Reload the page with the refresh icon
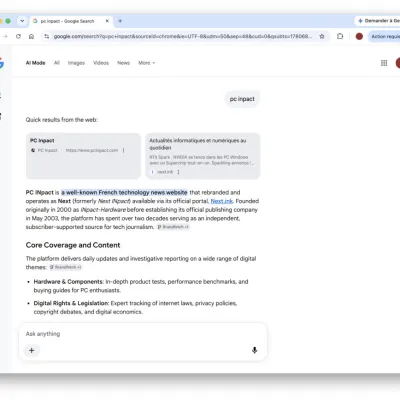 tap(18, 36)
